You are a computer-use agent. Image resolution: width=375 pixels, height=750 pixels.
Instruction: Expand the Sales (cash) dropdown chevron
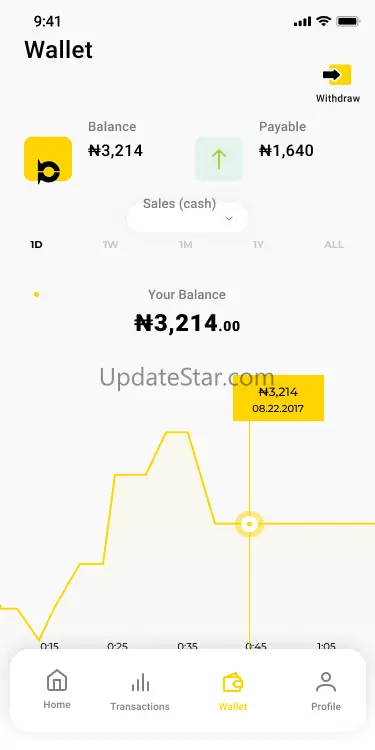(x=229, y=219)
